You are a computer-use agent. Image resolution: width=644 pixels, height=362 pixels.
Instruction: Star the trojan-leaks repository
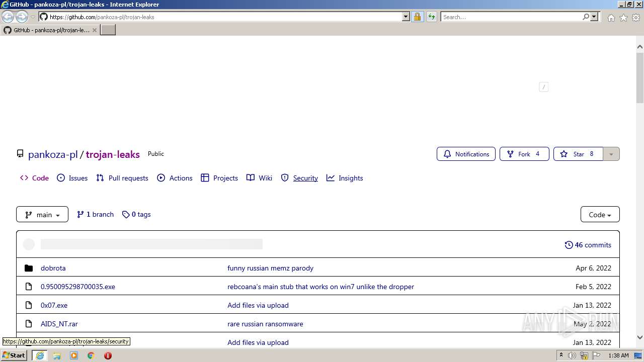point(578,154)
